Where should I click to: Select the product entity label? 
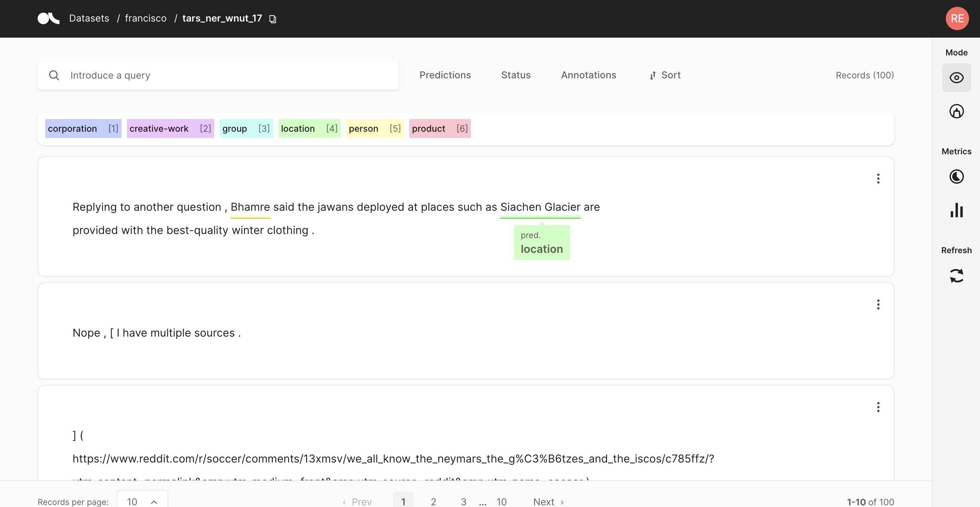440,129
